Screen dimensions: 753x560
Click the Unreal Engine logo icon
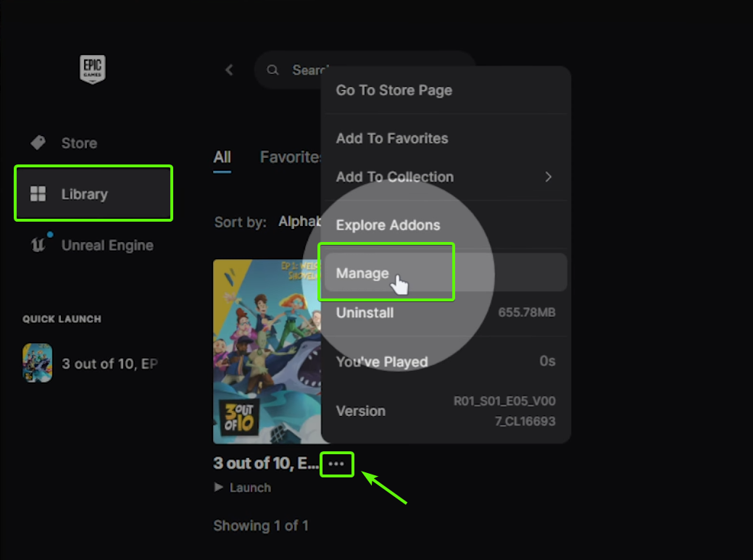(x=38, y=244)
